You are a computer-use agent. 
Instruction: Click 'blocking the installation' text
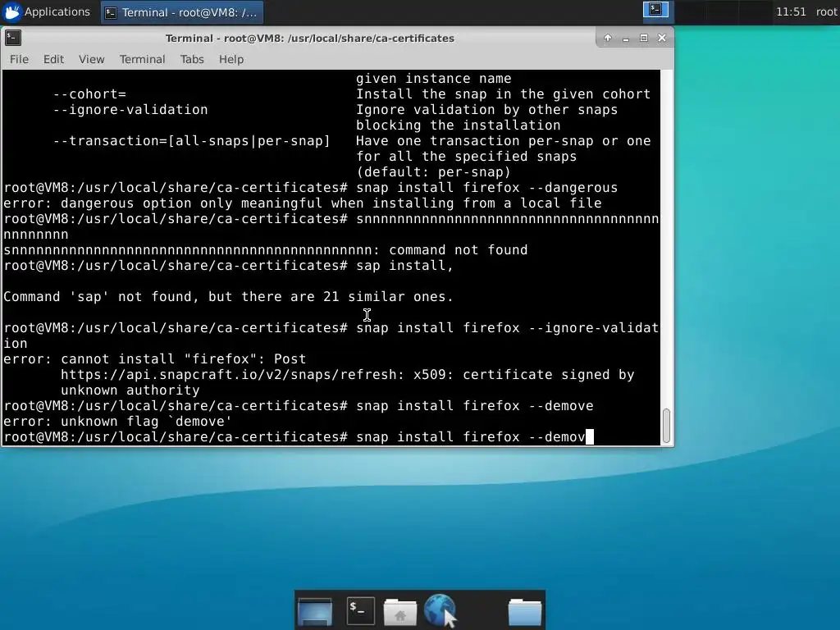[459, 126]
